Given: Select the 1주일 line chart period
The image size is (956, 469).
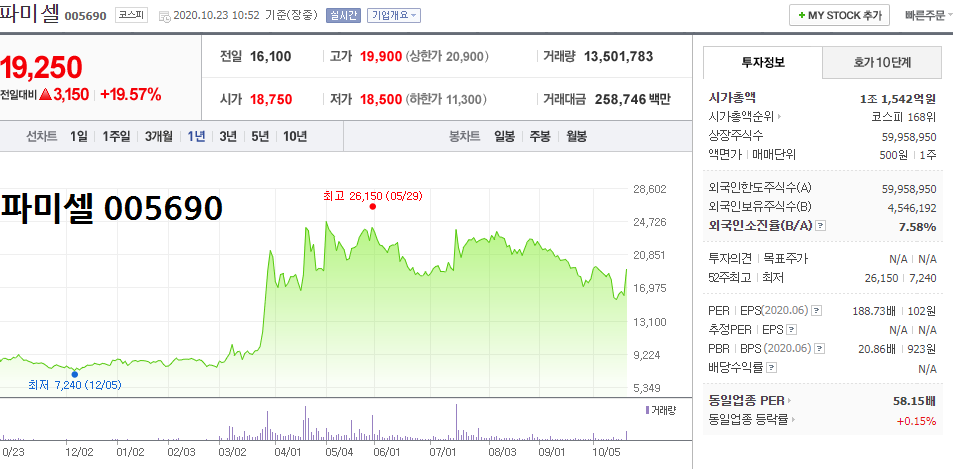Looking at the screenshot, I should click(x=116, y=137).
